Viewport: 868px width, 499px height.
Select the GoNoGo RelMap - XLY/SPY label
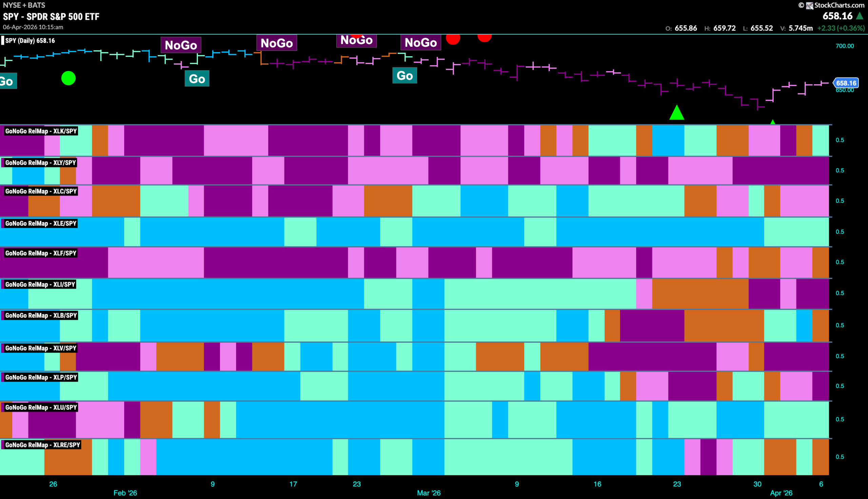40,162
